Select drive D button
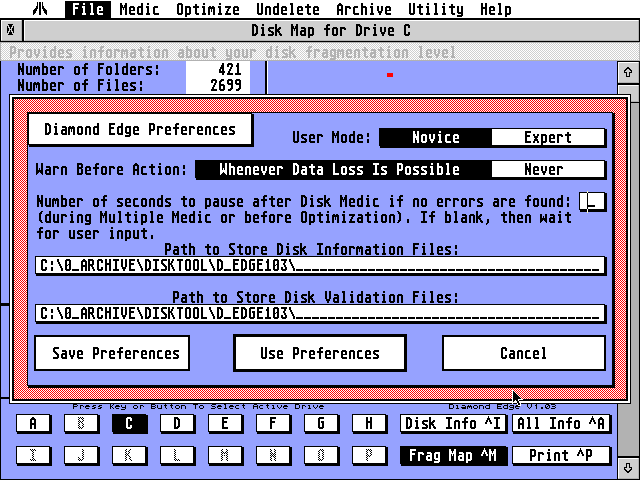This screenshot has width=640, height=480. pos(177,423)
